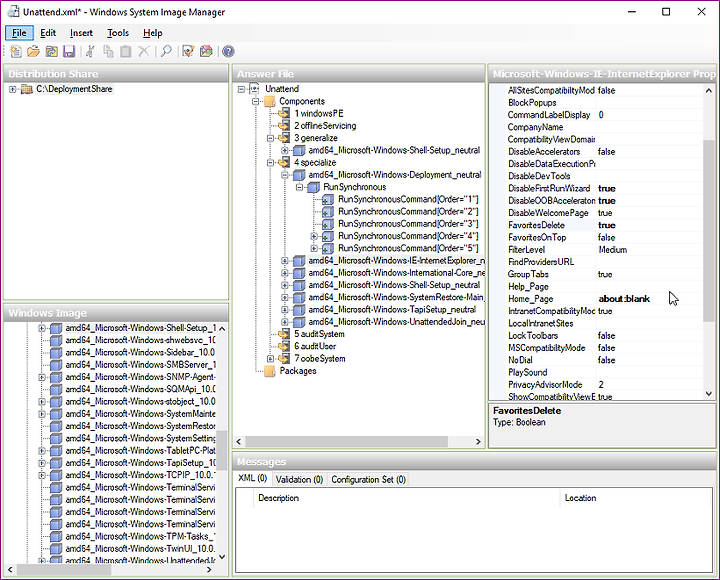Click the Delete X toolbar icon
720x580 pixels.
tap(144, 51)
